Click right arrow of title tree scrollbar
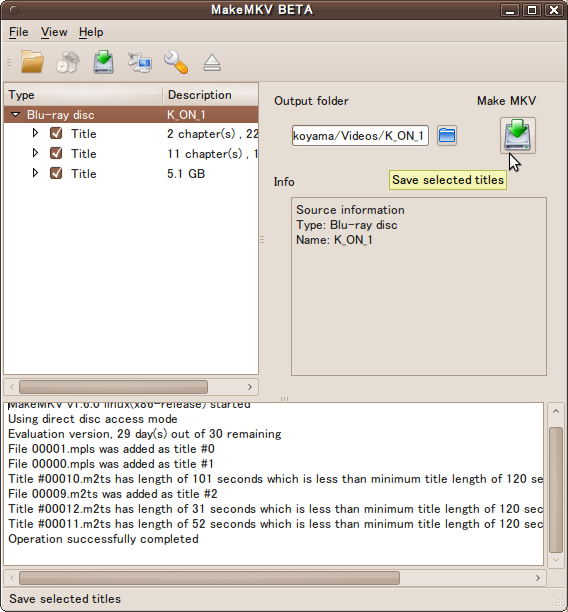The image size is (568, 612). [249, 387]
